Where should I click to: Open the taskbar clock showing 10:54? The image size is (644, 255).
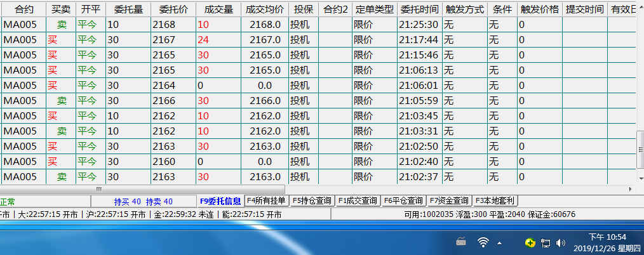(607, 242)
